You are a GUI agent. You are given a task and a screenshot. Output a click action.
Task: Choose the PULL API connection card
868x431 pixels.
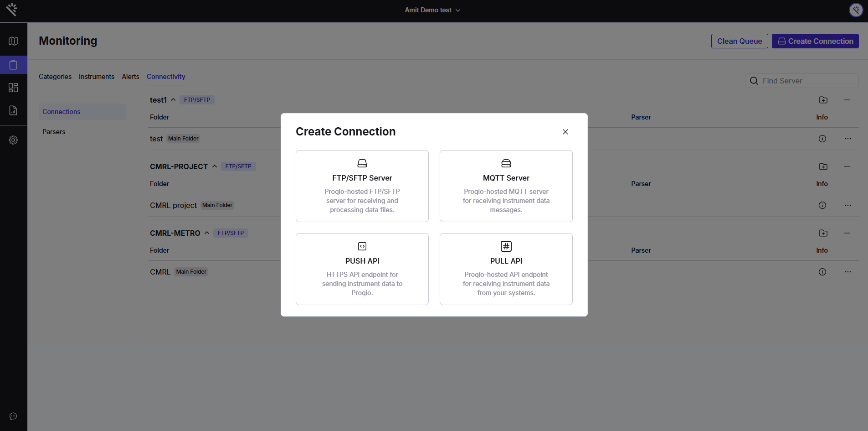[x=506, y=269]
